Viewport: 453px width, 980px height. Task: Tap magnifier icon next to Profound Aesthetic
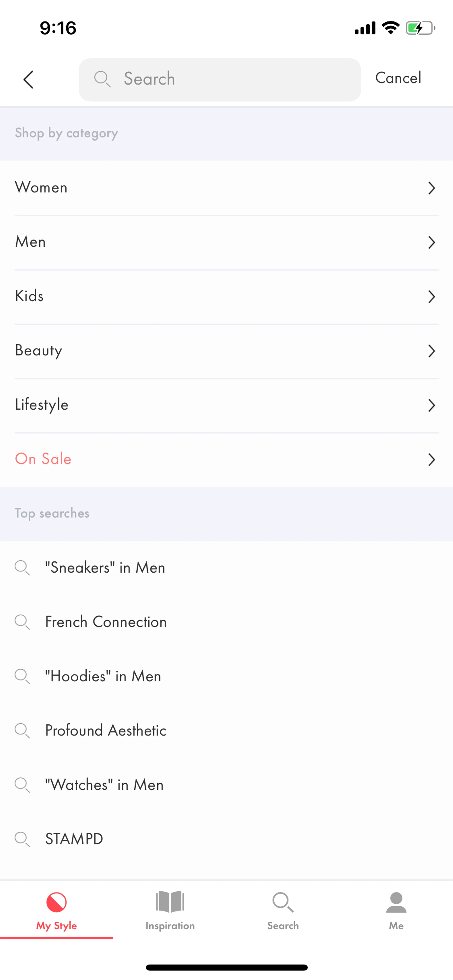pos(22,730)
